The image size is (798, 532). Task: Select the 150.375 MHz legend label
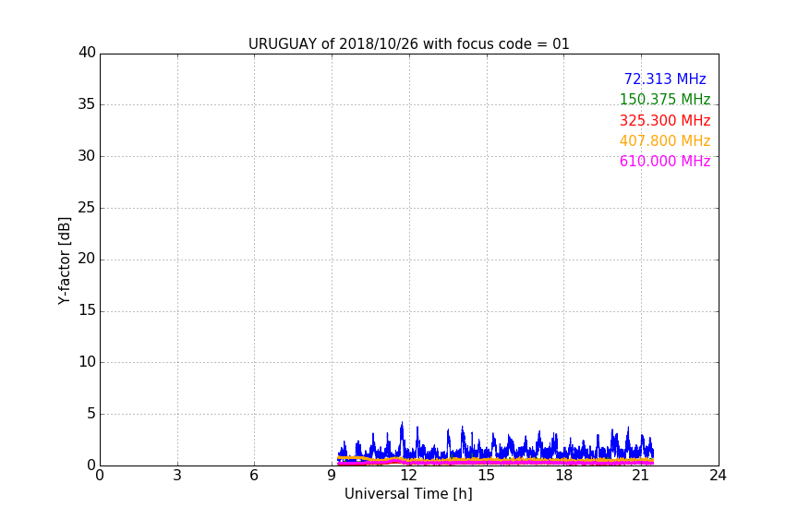click(665, 99)
